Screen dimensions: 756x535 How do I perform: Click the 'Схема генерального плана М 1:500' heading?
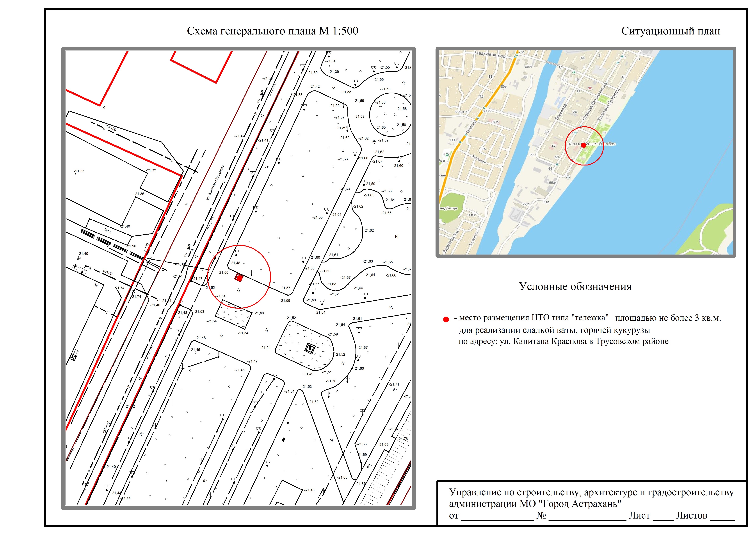pos(272,31)
